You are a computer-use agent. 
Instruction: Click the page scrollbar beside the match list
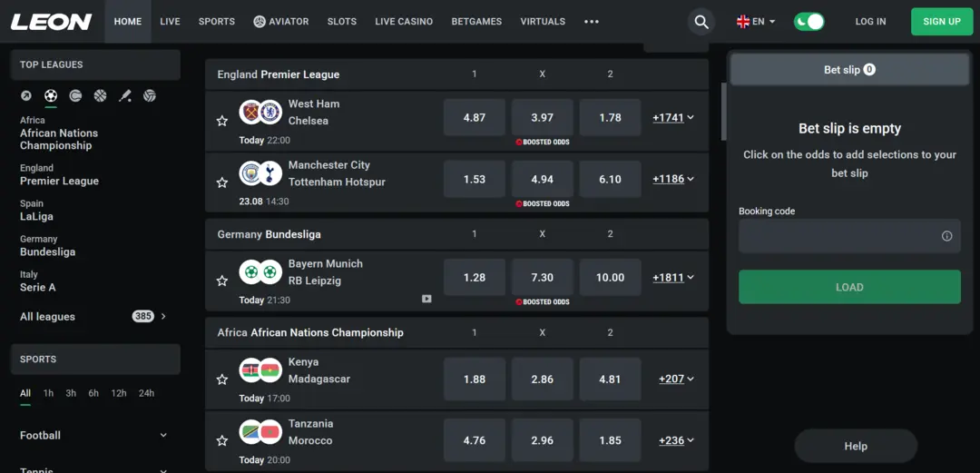[x=724, y=112]
